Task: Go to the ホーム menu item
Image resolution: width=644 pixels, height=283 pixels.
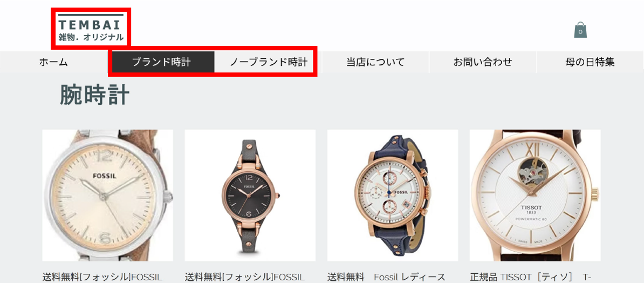Action: point(53,62)
